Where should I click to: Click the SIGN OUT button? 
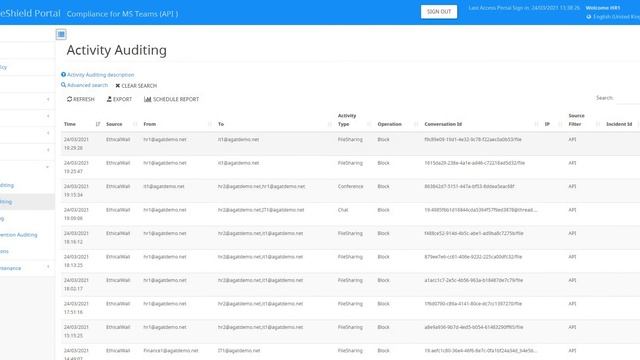(439, 12)
